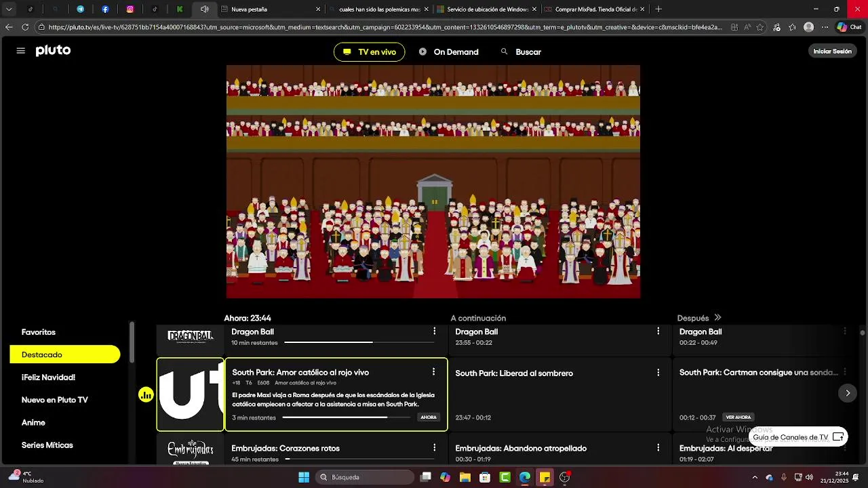Image resolution: width=868 pixels, height=488 pixels.
Task: Open options for Embrujadas: Corazones rotos
Action: [435, 448]
